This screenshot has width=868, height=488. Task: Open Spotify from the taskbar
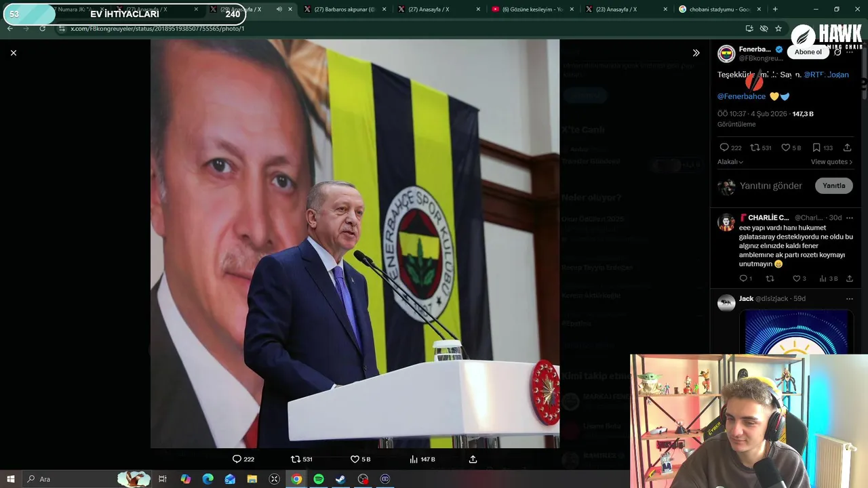[x=319, y=479]
